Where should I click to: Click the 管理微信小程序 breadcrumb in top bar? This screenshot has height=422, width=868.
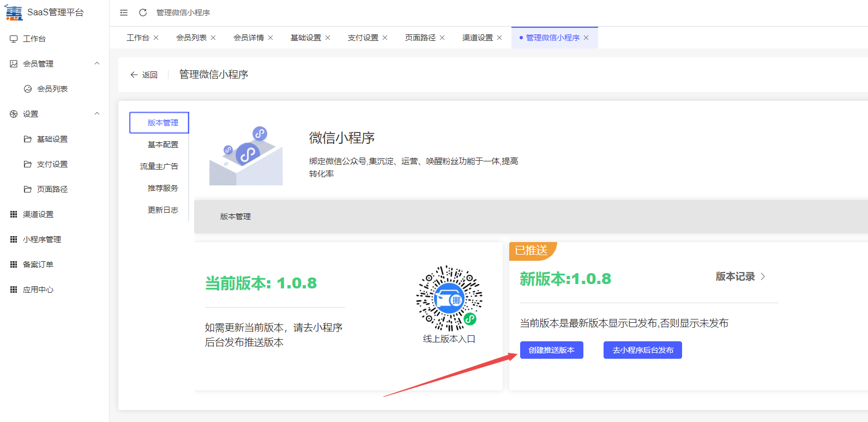(183, 13)
